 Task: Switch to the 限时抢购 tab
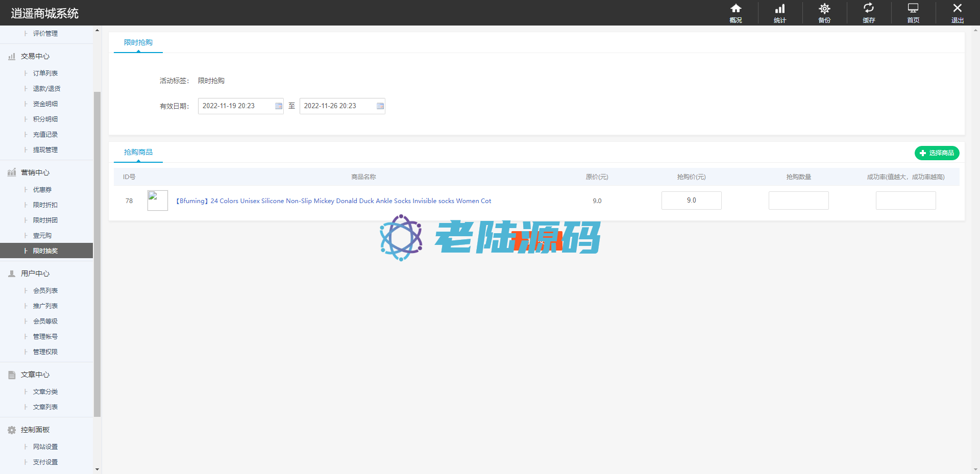click(138, 42)
